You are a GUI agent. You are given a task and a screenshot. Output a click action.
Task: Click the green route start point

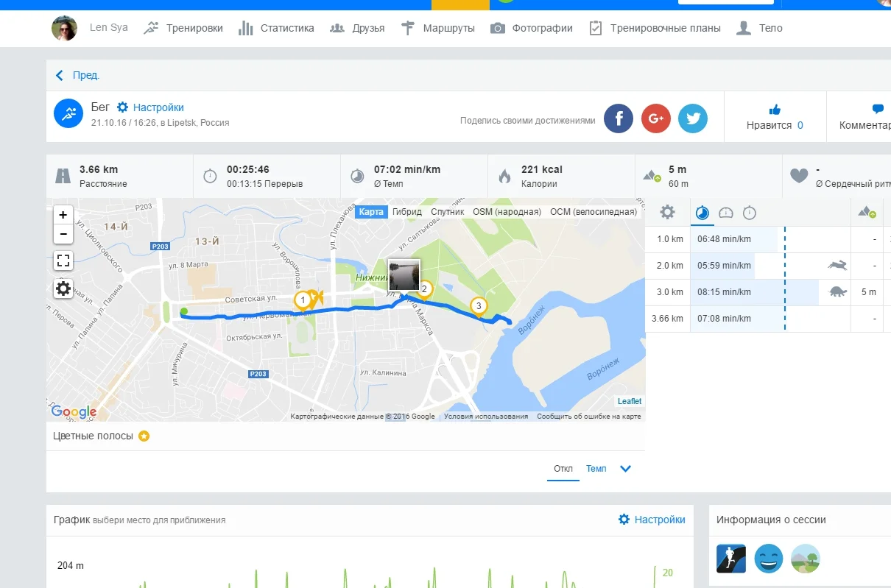[183, 312]
